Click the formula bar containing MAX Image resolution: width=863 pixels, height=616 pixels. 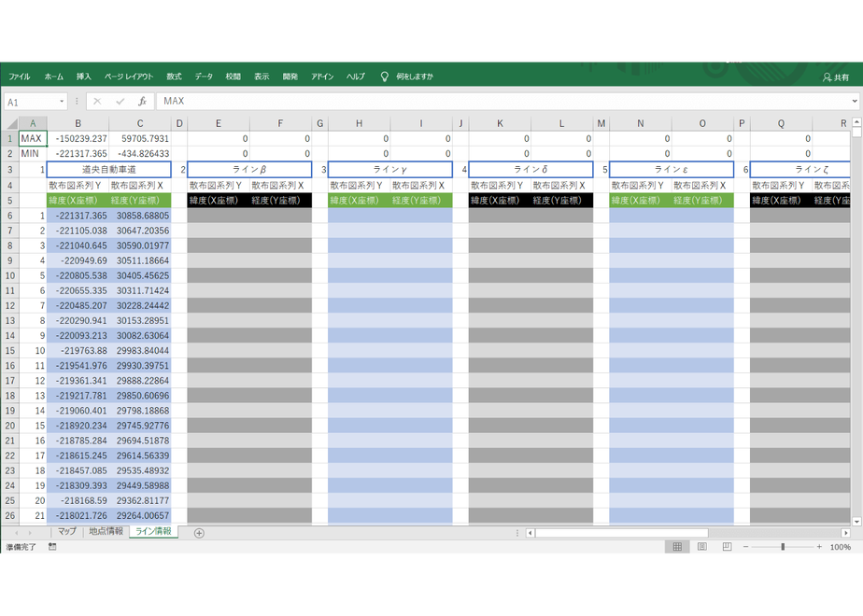(x=503, y=101)
